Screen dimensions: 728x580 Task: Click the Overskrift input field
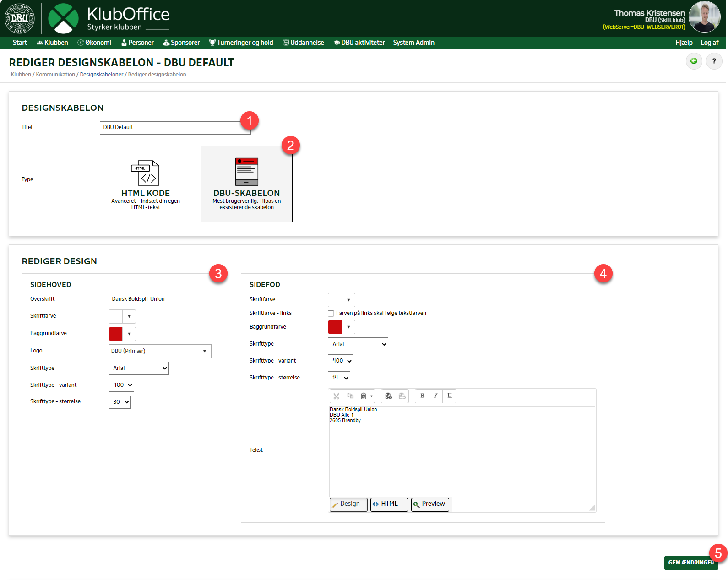[141, 299]
